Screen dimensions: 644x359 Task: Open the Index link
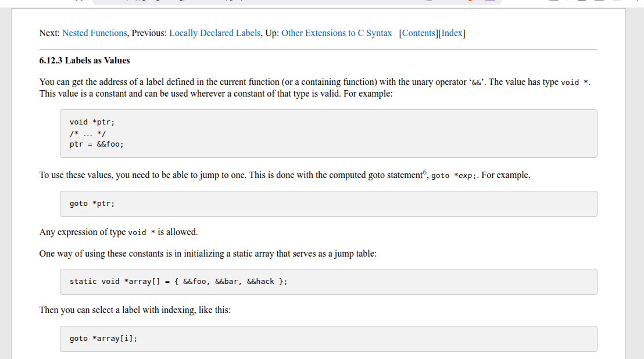[452, 33]
